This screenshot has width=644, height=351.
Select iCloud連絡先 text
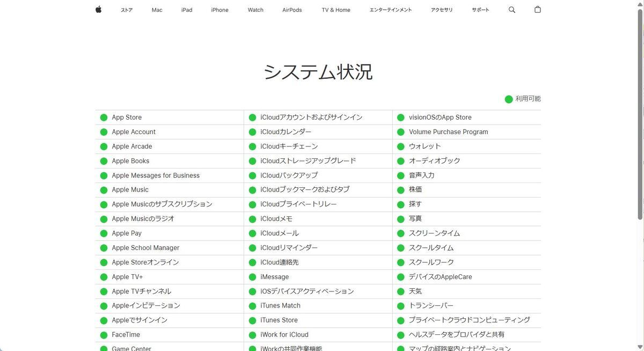pyautogui.click(x=280, y=262)
